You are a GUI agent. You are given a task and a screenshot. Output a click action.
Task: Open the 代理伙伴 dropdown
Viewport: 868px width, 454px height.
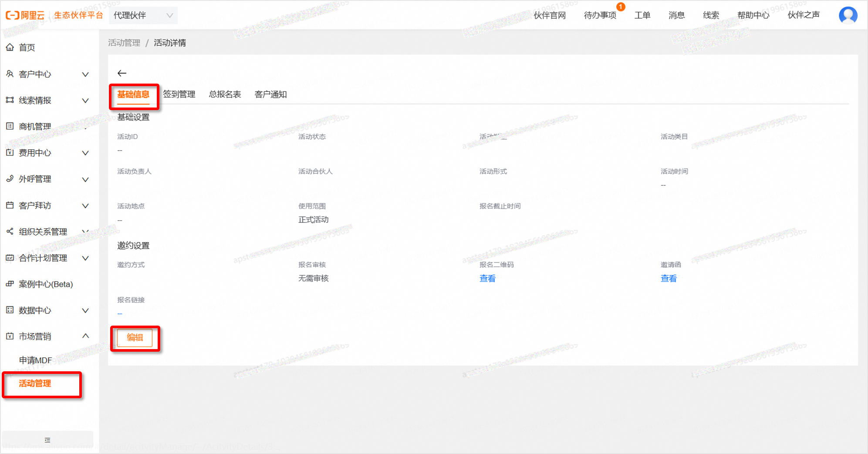[x=143, y=15]
